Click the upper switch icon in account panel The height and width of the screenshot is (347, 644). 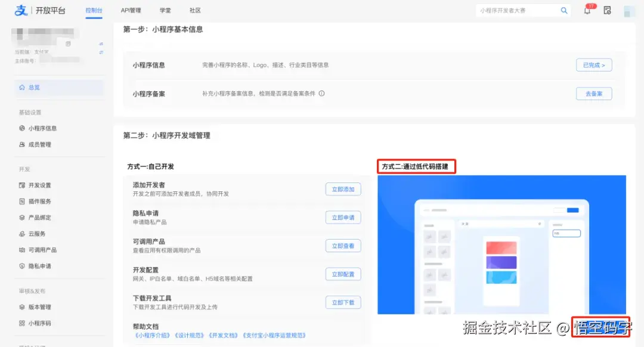point(101,44)
